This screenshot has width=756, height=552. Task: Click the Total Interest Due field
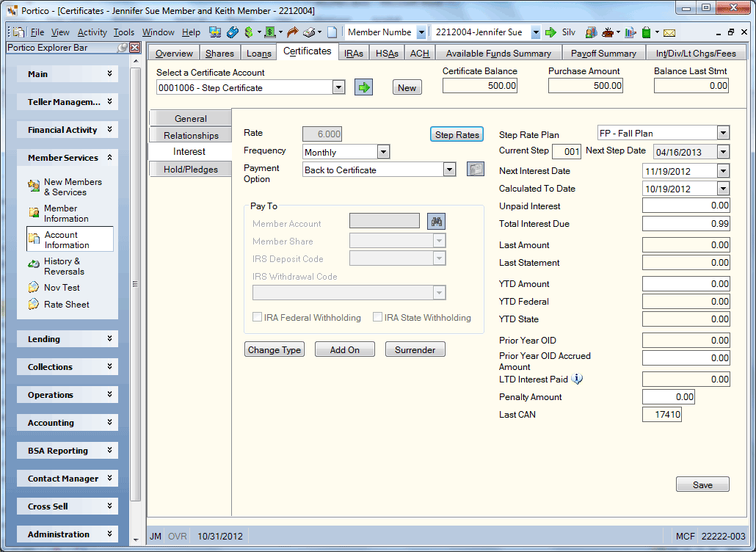(686, 224)
